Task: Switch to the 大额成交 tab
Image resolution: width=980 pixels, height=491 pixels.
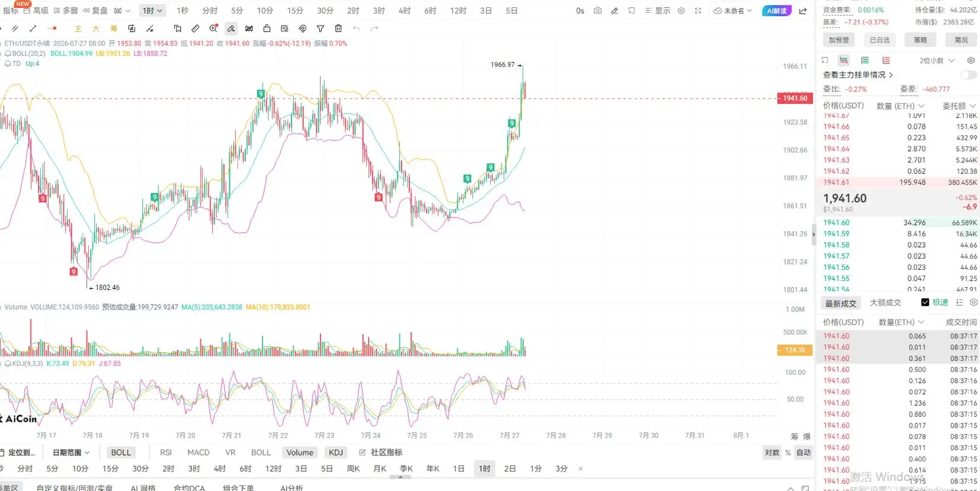Action: [x=885, y=302]
